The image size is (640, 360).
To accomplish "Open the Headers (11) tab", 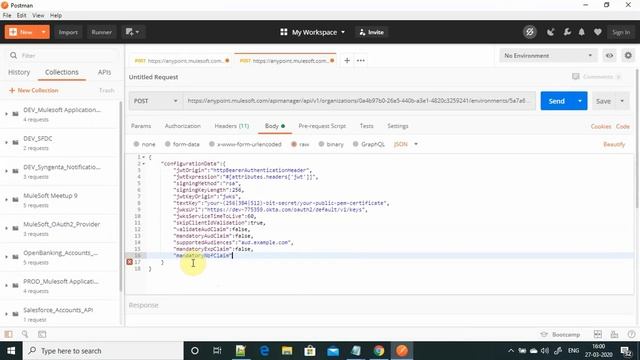I will pyautogui.click(x=231, y=126).
